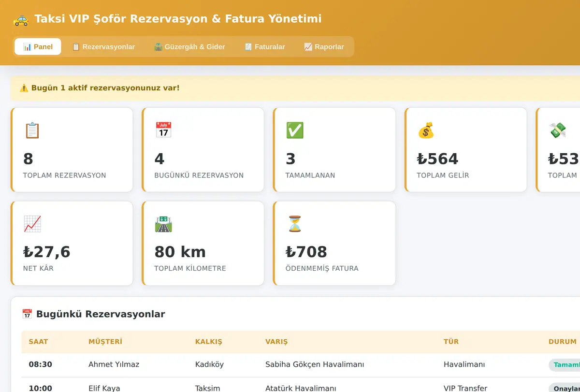Click the MÜŞTERİ column header
The height and width of the screenshot is (392, 580).
(x=105, y=342)
